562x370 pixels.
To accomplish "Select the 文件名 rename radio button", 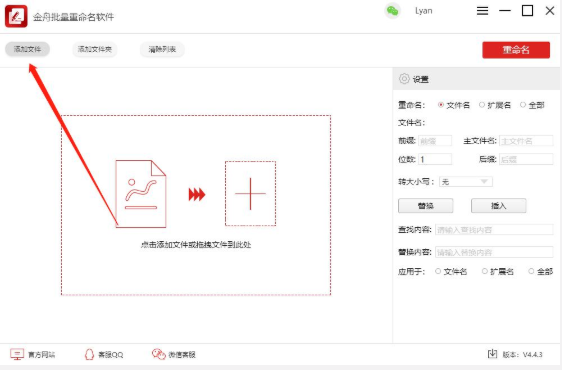I will point(440,105).
